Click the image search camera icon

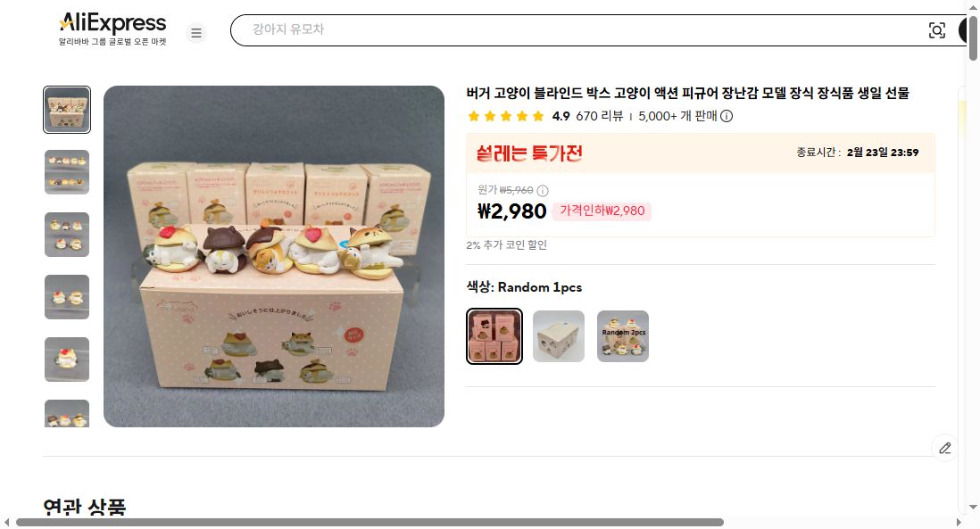[937, 29]
